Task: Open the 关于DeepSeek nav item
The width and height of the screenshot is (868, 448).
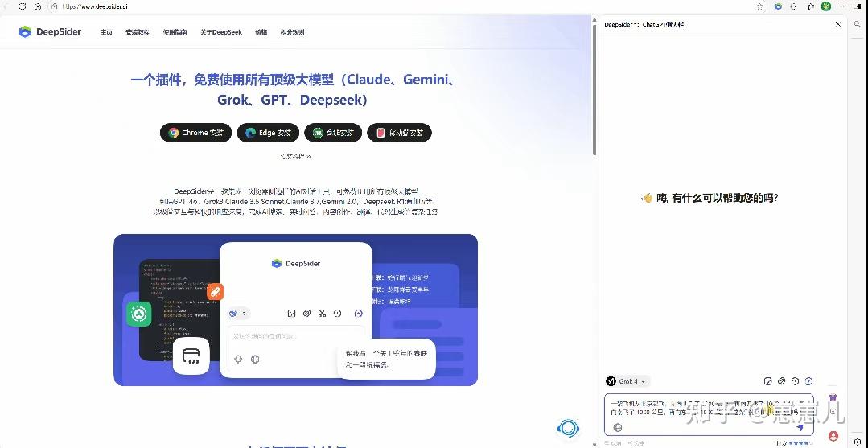Action: [x=221, y=32]
